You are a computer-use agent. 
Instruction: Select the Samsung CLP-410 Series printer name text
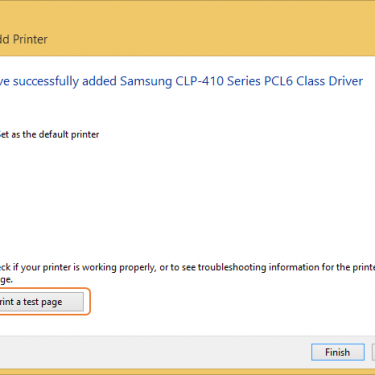point(190,81)
